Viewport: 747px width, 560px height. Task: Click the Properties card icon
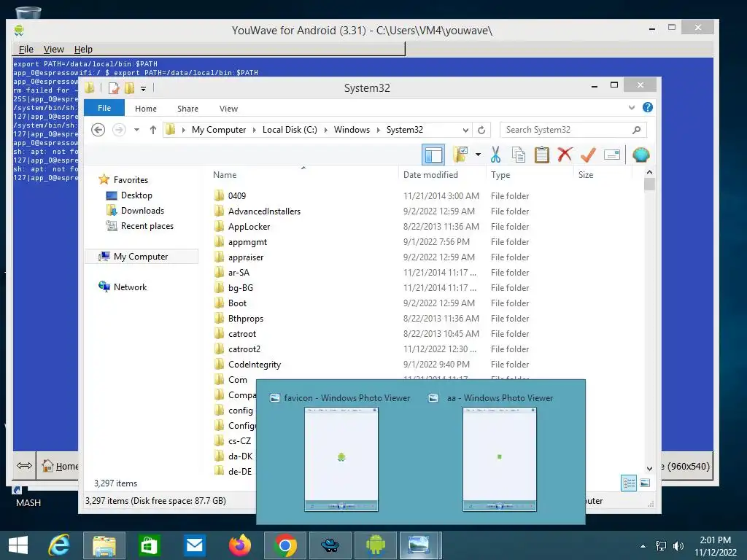612,155
